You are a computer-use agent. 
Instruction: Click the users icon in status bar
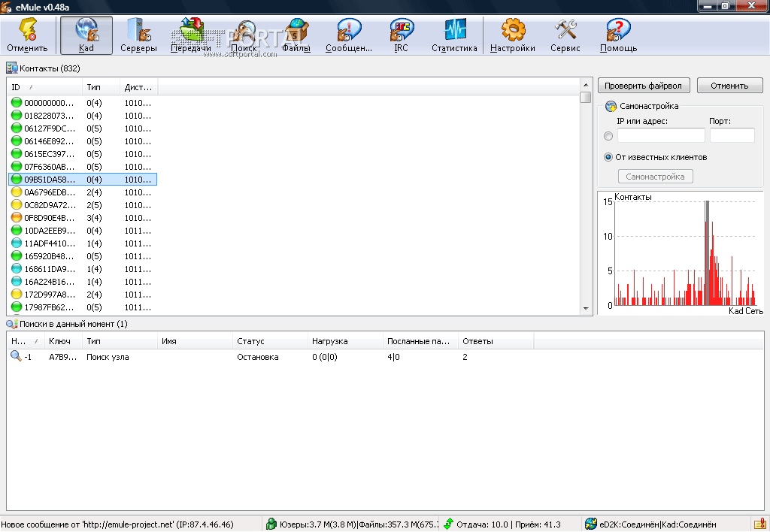click(x=271, y=524)
